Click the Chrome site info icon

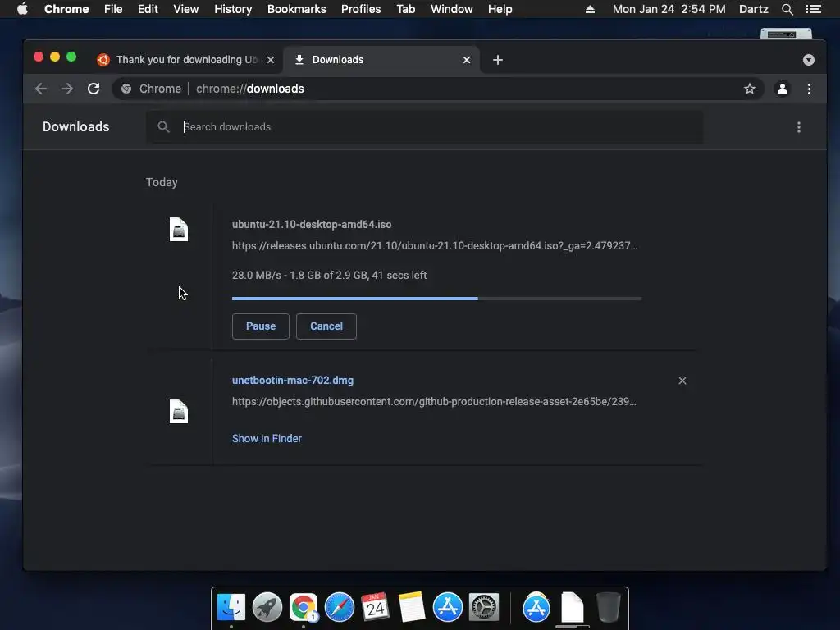(126, 89)
